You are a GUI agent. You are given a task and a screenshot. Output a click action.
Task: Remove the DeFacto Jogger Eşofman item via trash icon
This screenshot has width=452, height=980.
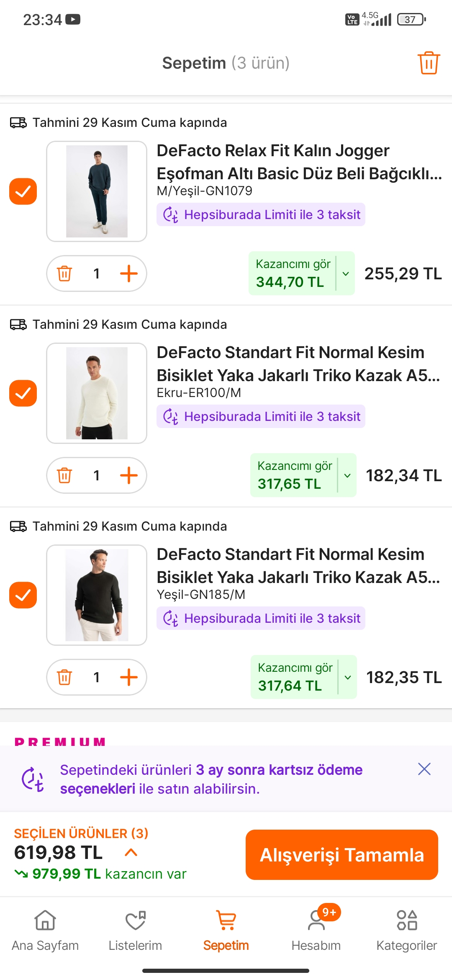point(64,273)
